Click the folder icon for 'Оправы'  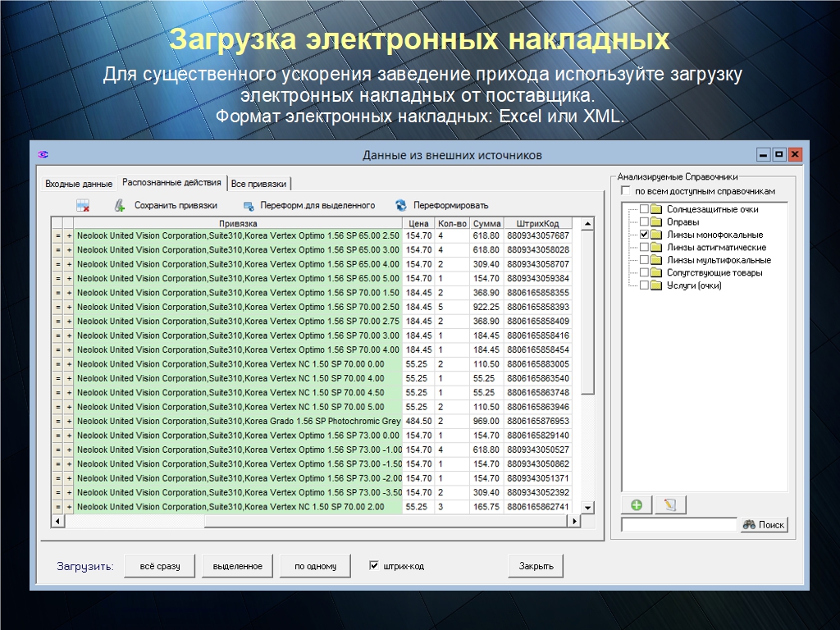(x=656, y=222)
